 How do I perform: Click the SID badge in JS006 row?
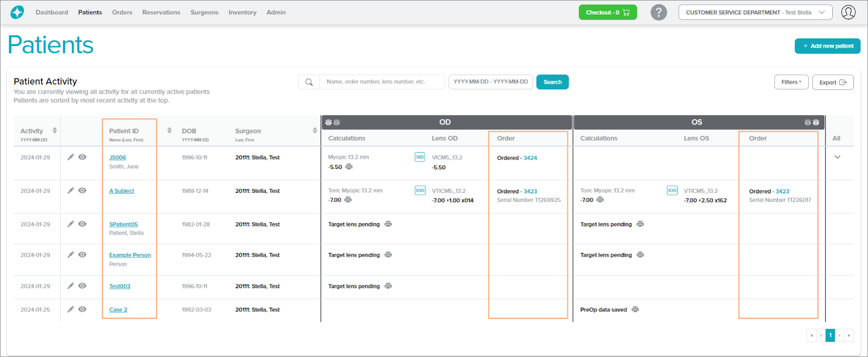pos(419,157)
